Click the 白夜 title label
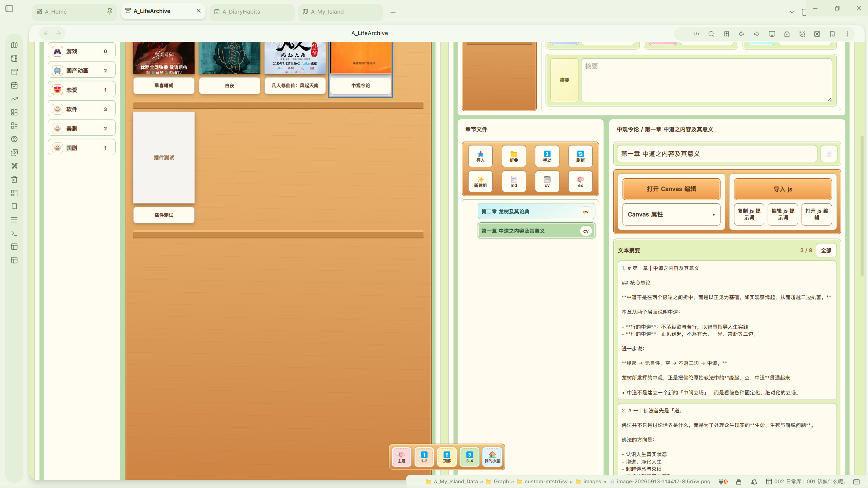The height and width of the screenshot is (488, 868). [x=230, y=85]
